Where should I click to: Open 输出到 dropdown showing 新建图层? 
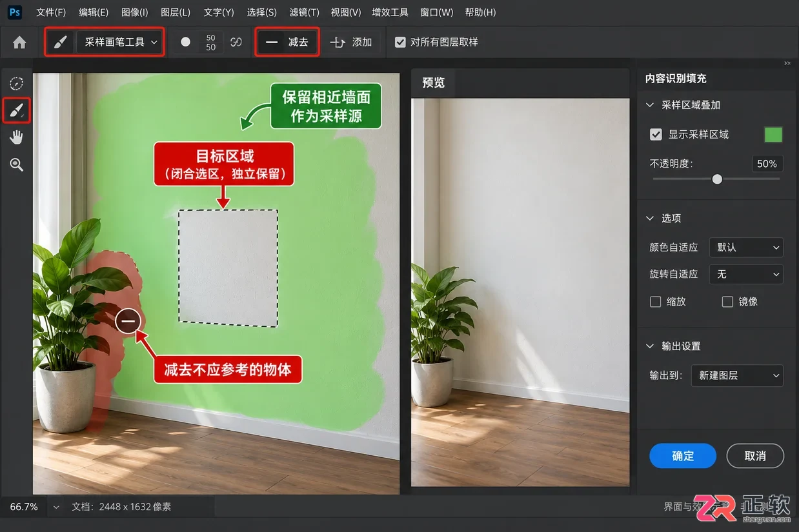[x=737, y=375]
